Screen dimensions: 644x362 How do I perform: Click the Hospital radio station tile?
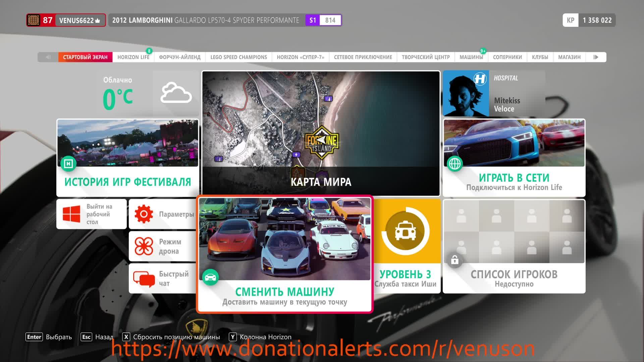coord(494,94)
